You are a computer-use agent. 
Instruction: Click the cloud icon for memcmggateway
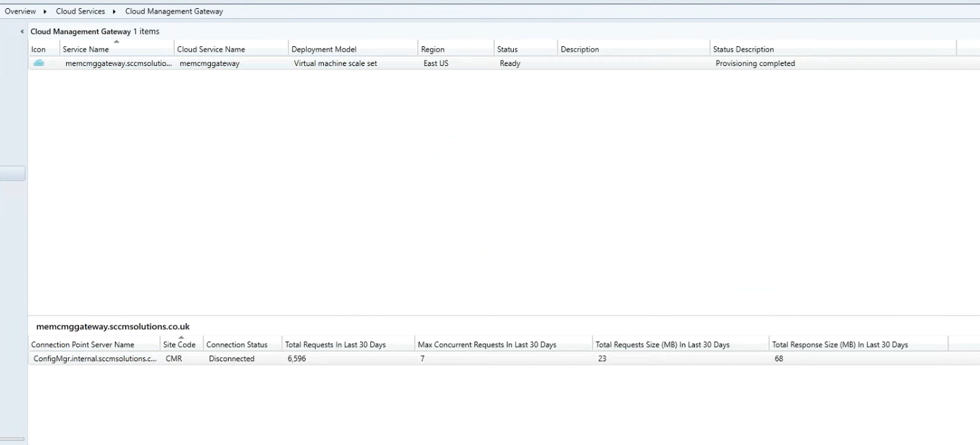point(39,63)
